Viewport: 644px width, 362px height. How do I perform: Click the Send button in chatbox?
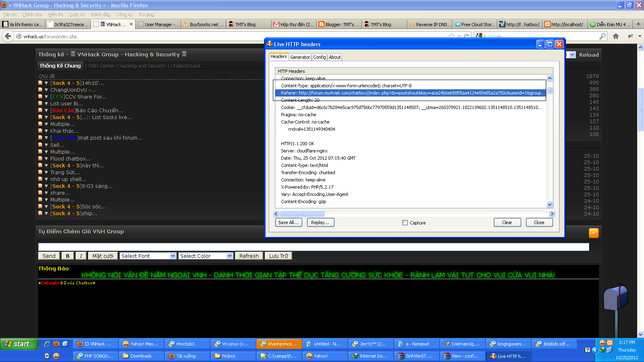point(49,256)
